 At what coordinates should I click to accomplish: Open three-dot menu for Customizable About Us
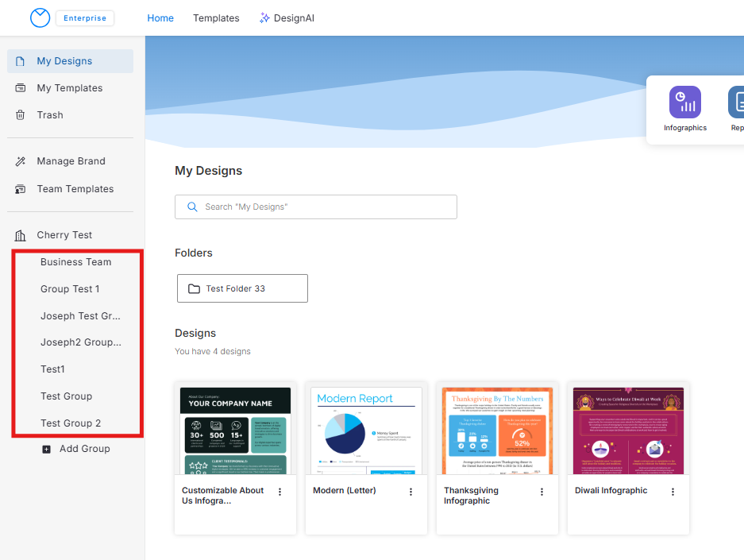click(x=279, y=492)
